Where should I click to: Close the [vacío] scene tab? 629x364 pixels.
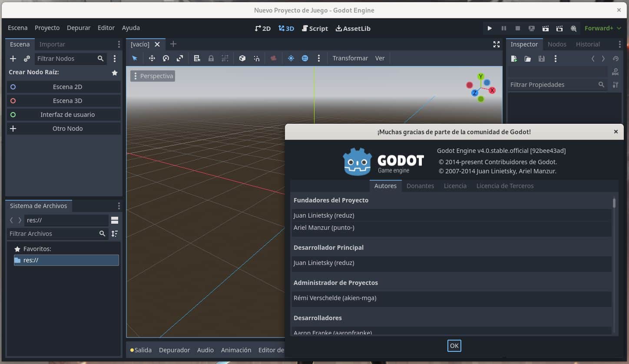[x=157, y=44]
